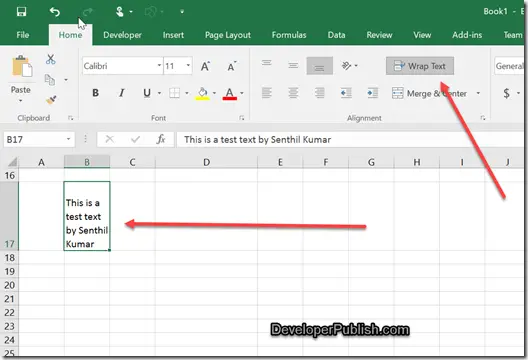The height and width of the screenshot is (360, 528).
Task: Switch to the View tab
Action: [x=422, y=35]
